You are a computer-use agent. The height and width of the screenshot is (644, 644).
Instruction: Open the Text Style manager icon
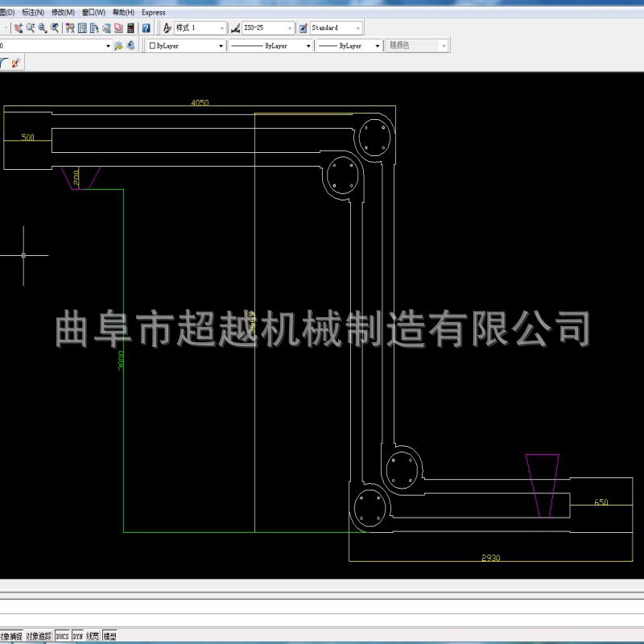tap(167, 28)
